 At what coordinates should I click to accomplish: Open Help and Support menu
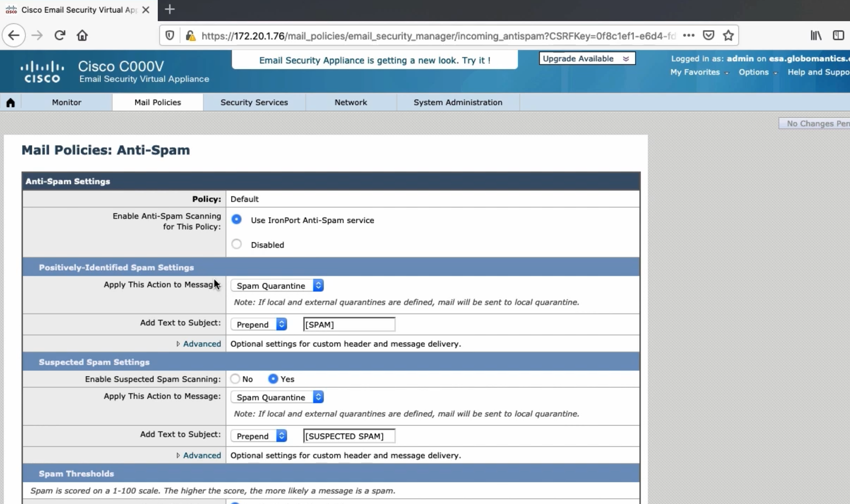(x=818, y=72)
